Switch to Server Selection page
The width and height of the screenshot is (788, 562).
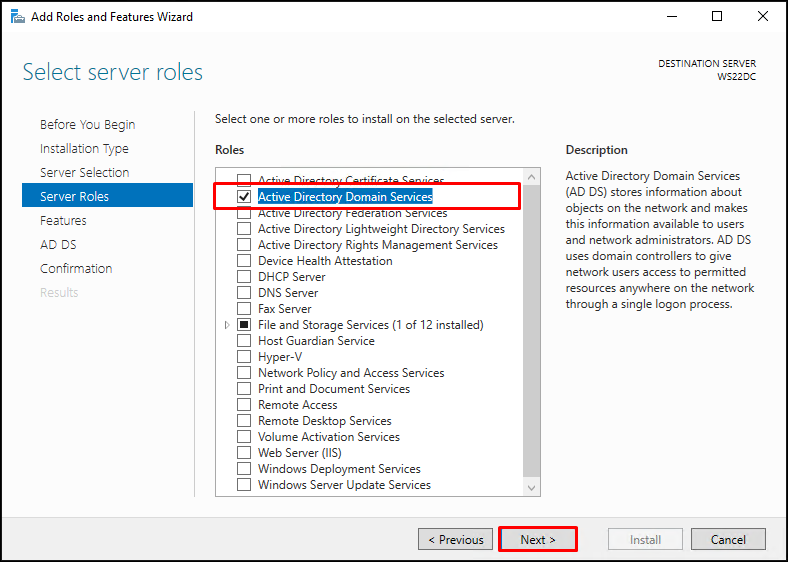click(x=84, y=173)
